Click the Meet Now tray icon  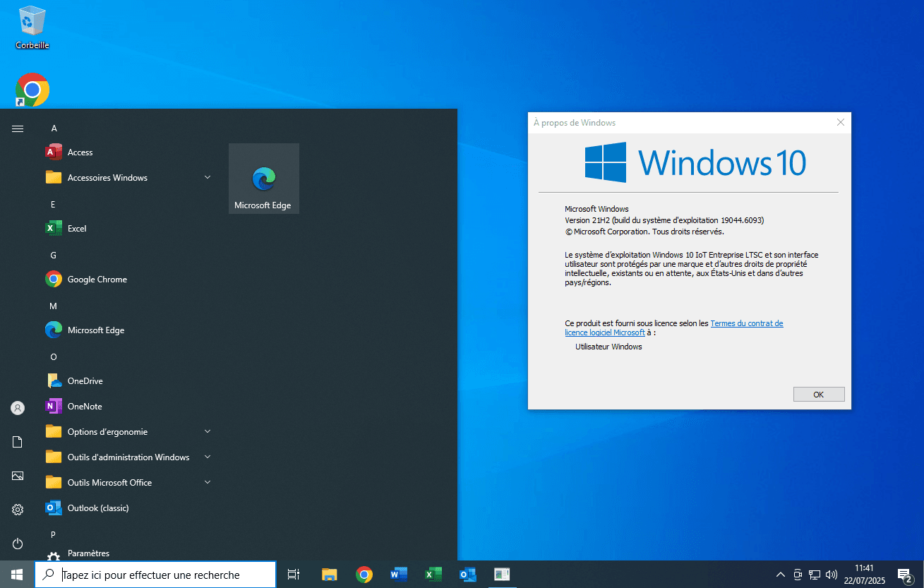798,575
